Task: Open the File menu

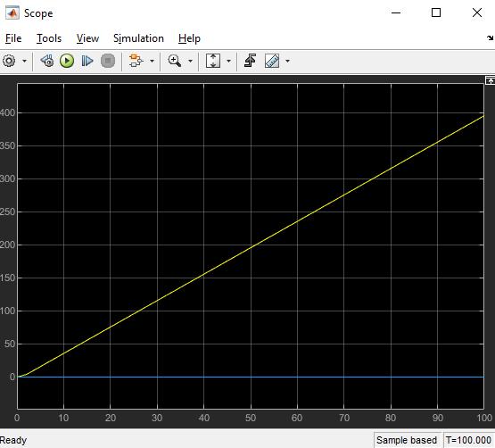Action: 13,38
